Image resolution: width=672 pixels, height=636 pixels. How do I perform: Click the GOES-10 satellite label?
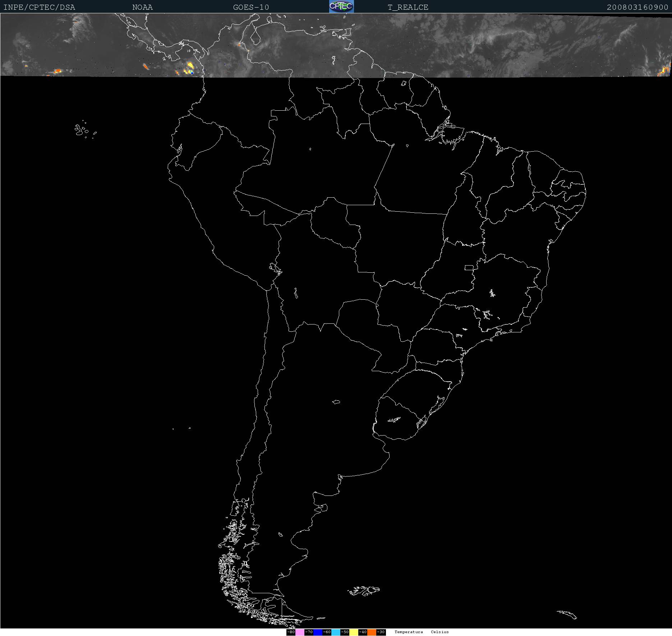251,7
